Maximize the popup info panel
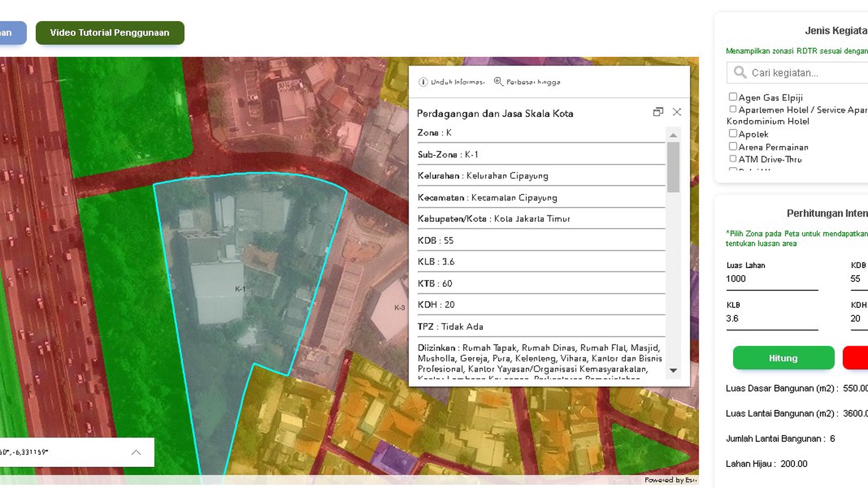This screenshot has height=488, width=868. tap(658, 112)
